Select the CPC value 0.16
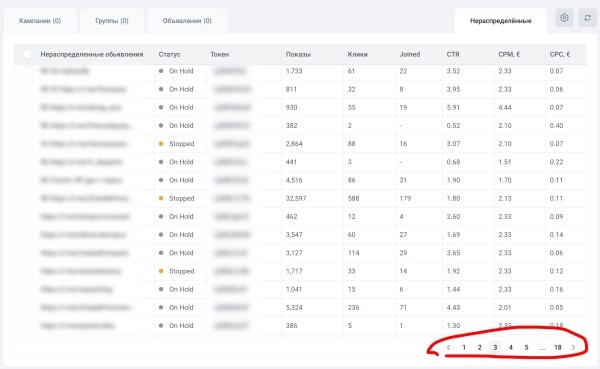This screenshot has height=369, width=600. point(556,289)
